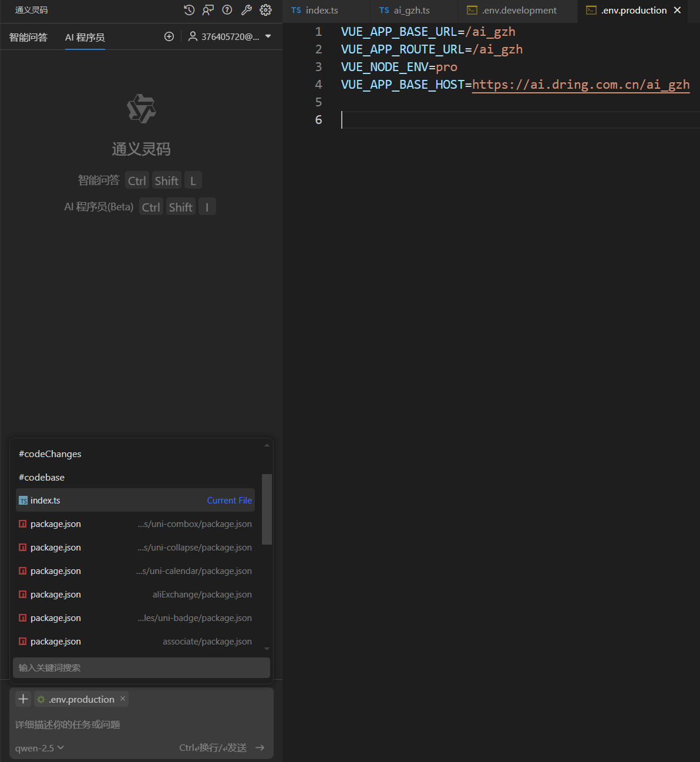
Task: Click the npm icon of aliExchange package.json
Action: [x=23, y=595]
